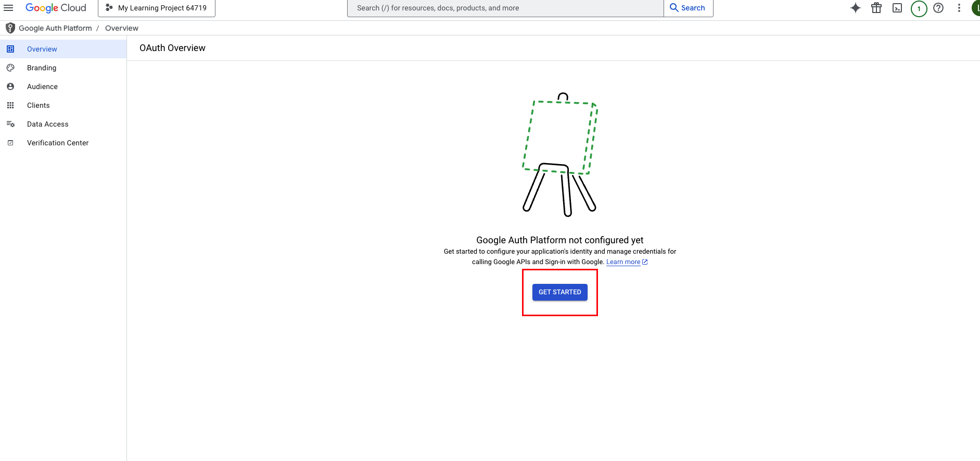Click 'Google Auth Platform not configured yet' text
980x461 pixels.
560,240
